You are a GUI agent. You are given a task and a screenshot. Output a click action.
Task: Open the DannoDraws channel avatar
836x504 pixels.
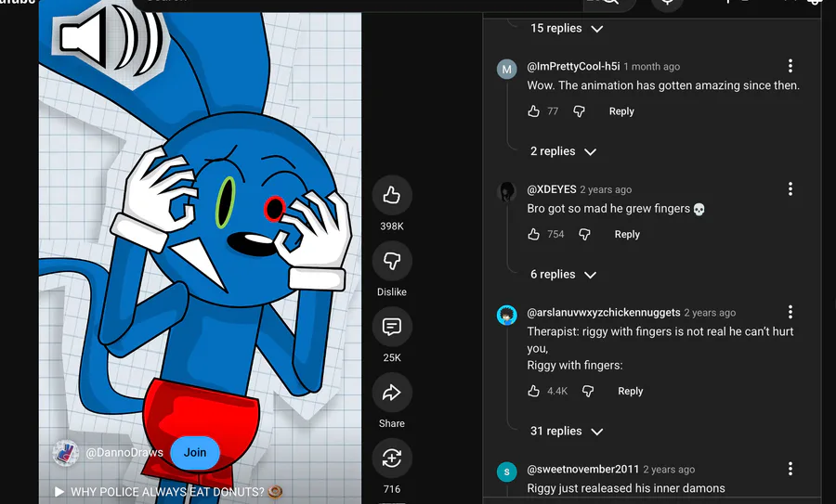(x=66, y=453)
